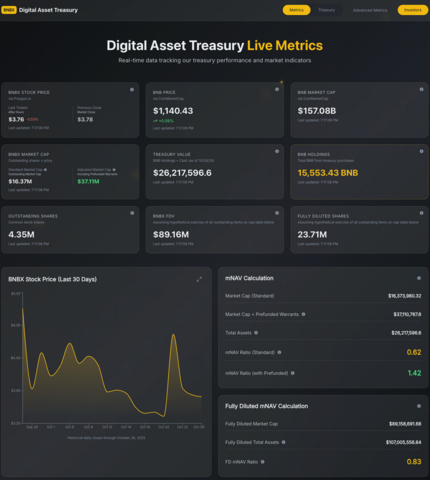Click the $89.16M FDV value
Screen dimensions: 430x480
[x=171, y=234]
